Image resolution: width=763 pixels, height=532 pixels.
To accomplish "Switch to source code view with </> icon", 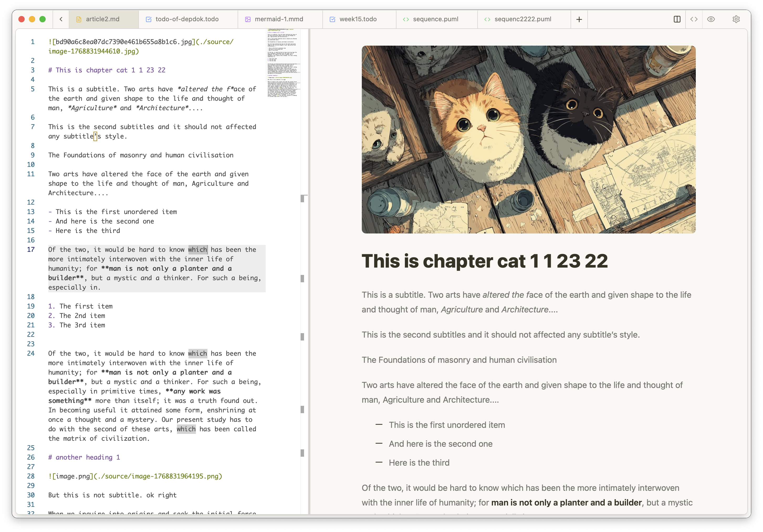I will [x=694, y=19].
